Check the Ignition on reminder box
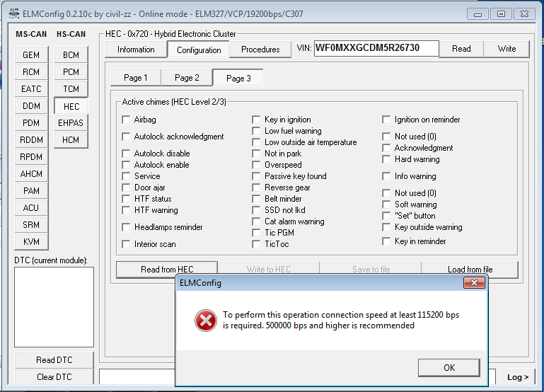Viewport: 544px width, 392px height. coord(386,120)
